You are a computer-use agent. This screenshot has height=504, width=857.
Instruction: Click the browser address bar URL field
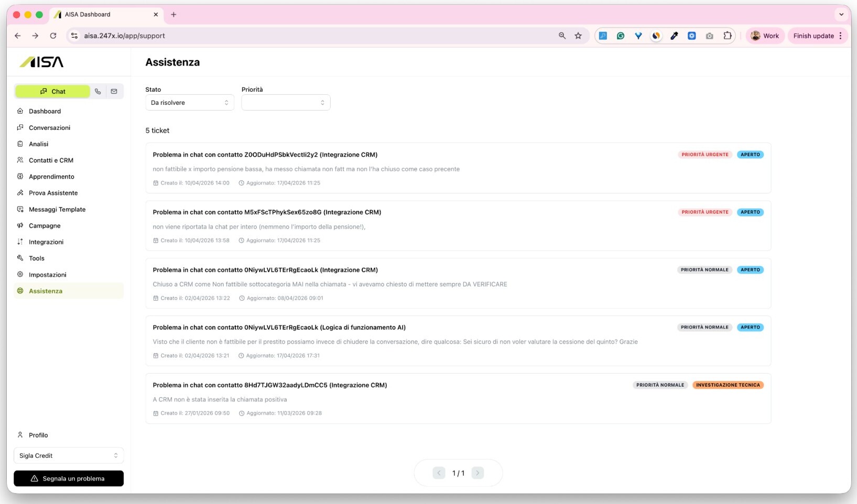coord(314,36)
